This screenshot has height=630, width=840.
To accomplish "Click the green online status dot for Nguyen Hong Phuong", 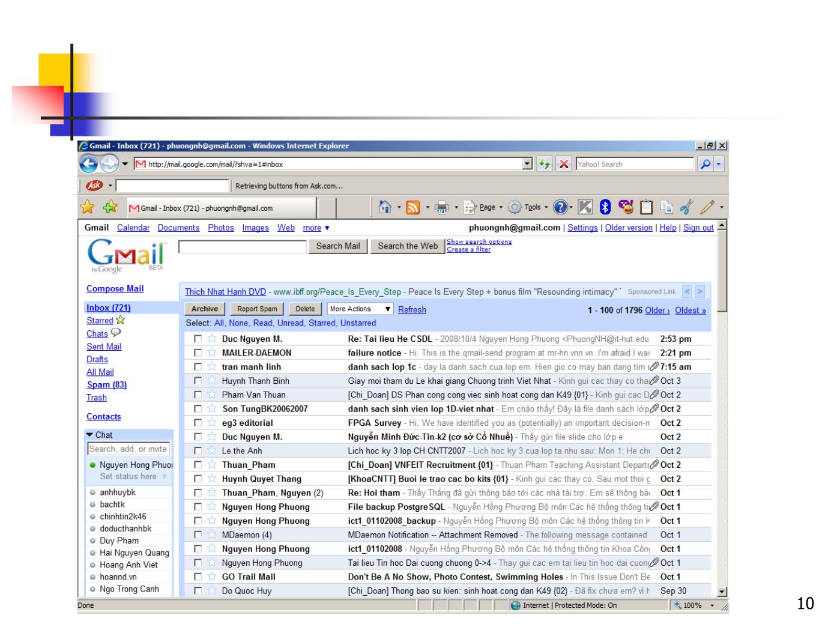I will (x=92, y=465).
